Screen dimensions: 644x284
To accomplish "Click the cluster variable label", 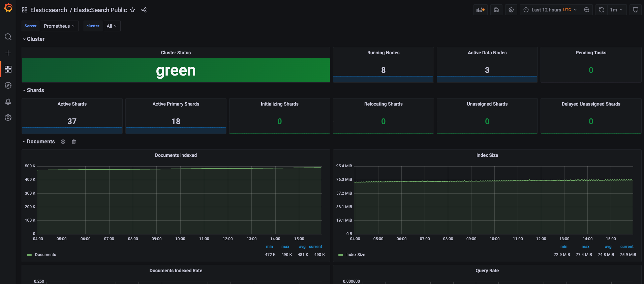I will tap(93, 26).
